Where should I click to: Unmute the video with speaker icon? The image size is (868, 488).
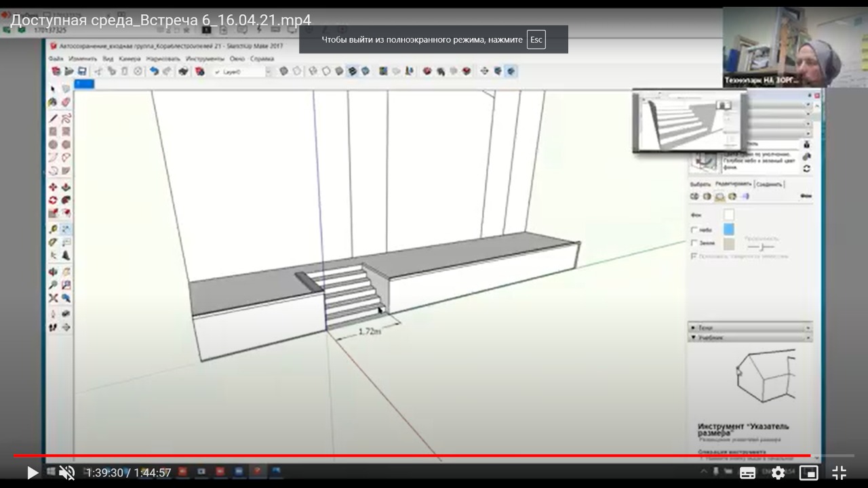click(66, 472)
